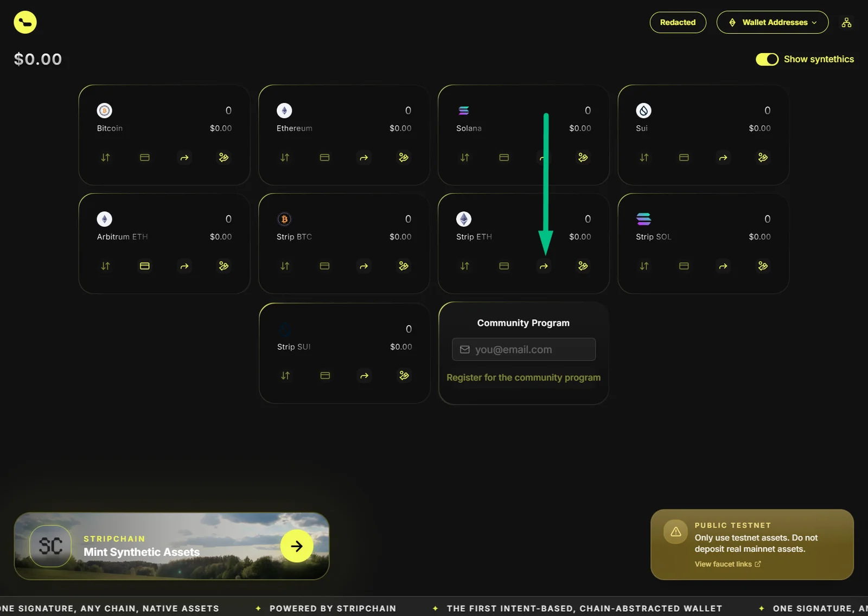Open the network tree icon at top right

tap(846, 22)
